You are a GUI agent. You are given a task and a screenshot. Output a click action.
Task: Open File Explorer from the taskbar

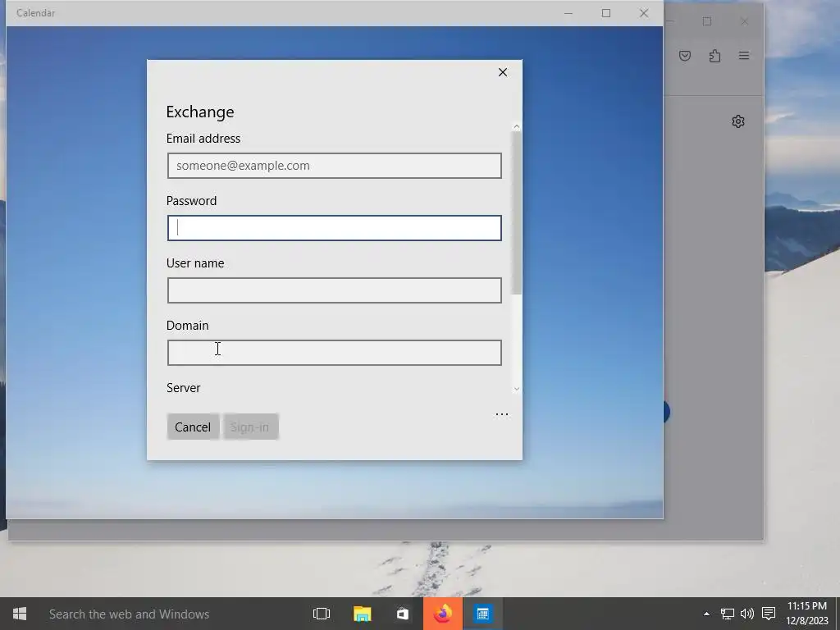[362, 614]
